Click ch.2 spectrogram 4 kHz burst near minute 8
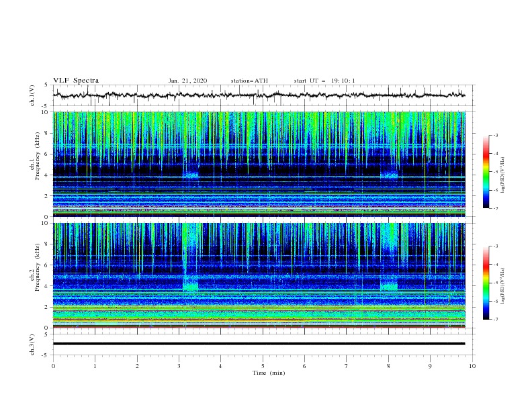Viewport: 532px width, 411px height. coord(389,283)
